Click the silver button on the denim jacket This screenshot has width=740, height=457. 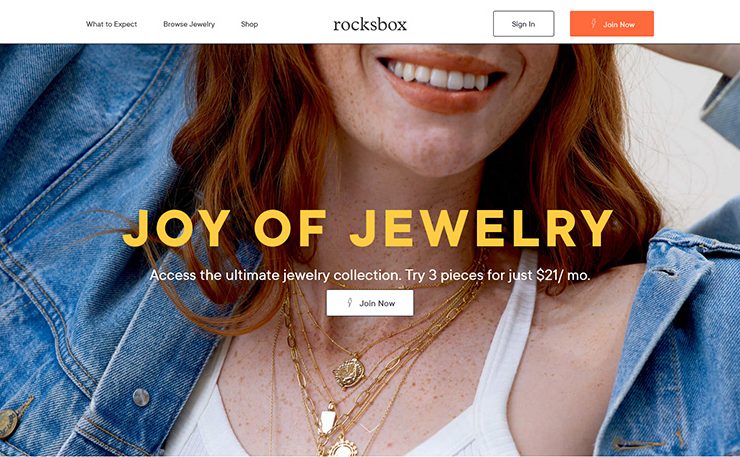[x=141, y=397]
